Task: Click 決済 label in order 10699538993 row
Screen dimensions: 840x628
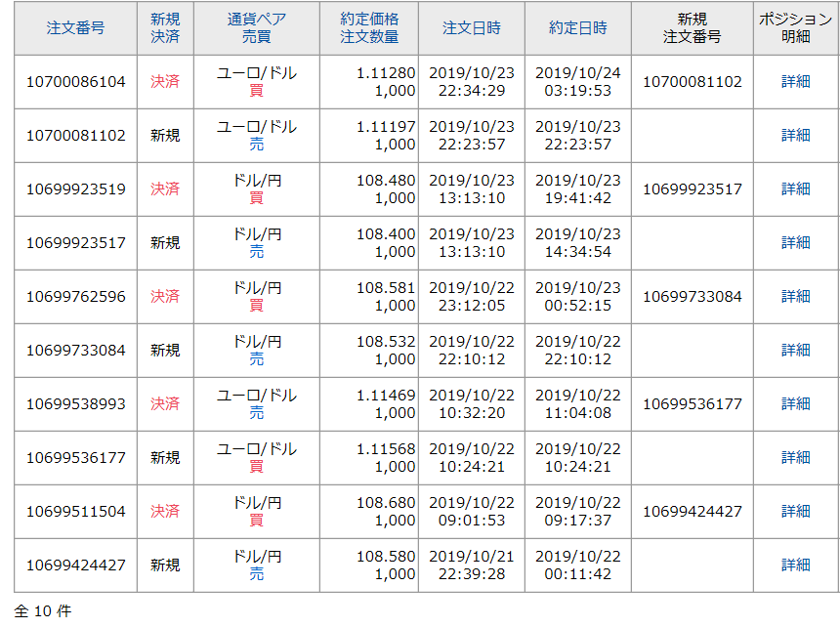Action: point(165,403)
